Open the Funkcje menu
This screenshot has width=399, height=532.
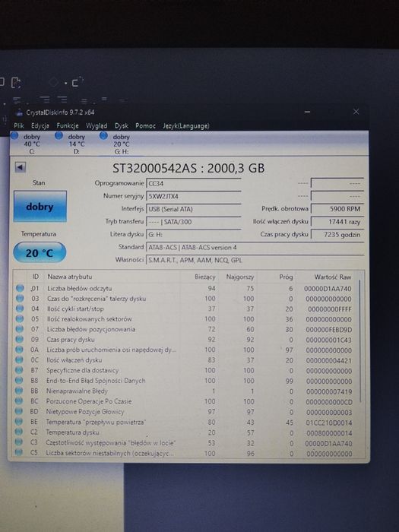68,125
